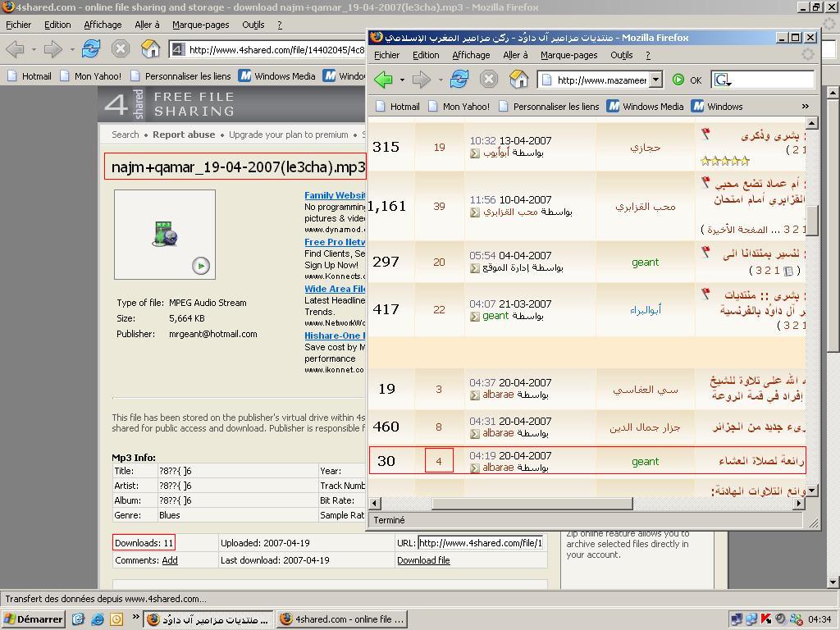Click last-post arrow beside محب القزابري
Screen dimensions: 840x630
(475, 212)
